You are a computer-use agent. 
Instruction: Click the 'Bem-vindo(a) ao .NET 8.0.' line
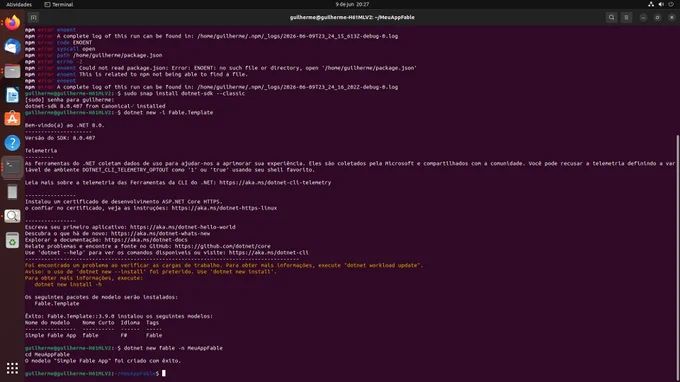click(65, 125)
